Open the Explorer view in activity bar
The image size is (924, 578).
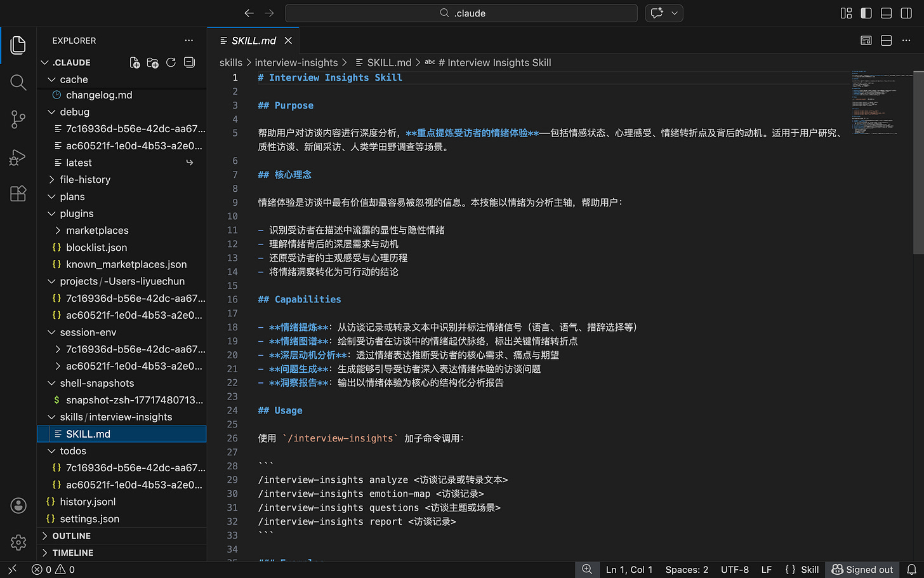pos(18,45)
